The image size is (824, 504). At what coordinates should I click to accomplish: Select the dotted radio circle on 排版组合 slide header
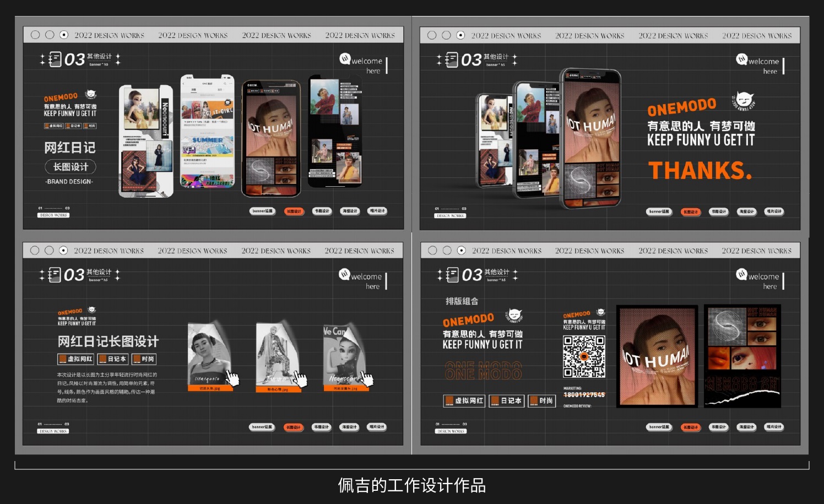(462, 251)
